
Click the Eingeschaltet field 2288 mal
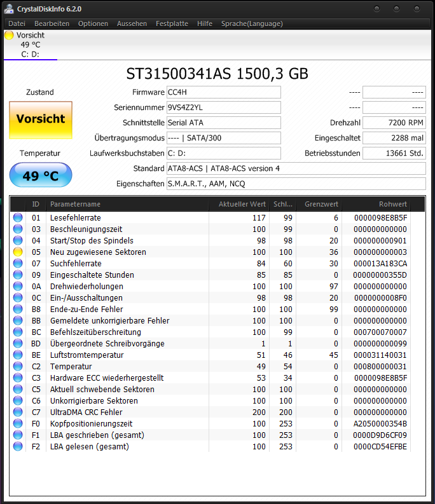click(x=394, y=138)
